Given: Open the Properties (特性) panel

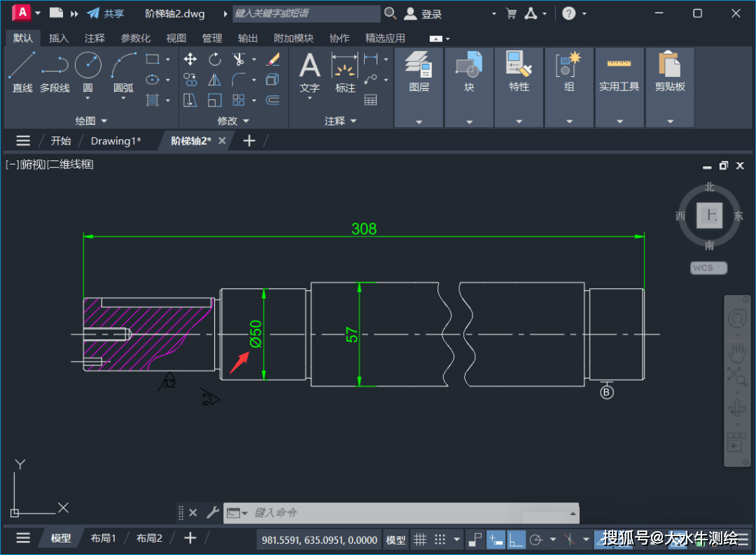Looking at the screenshot, I should [x=519, y=87].
